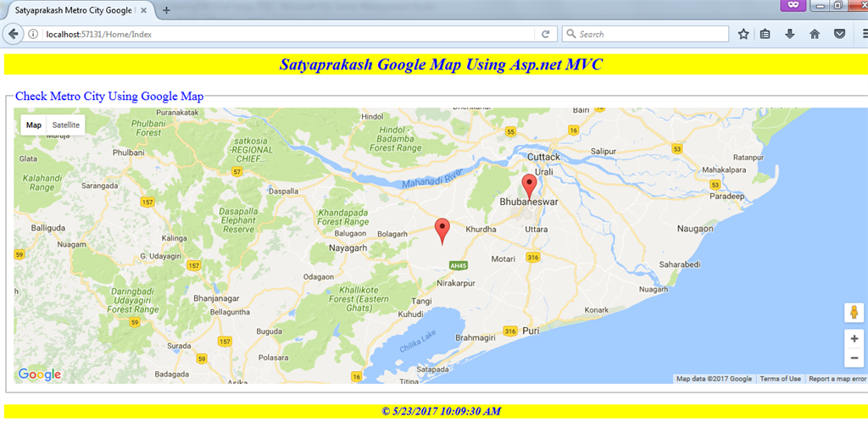This screenshot has width=868, height=428.
Task: Open the Firefox hamburger menu
Action: point(864,35)
